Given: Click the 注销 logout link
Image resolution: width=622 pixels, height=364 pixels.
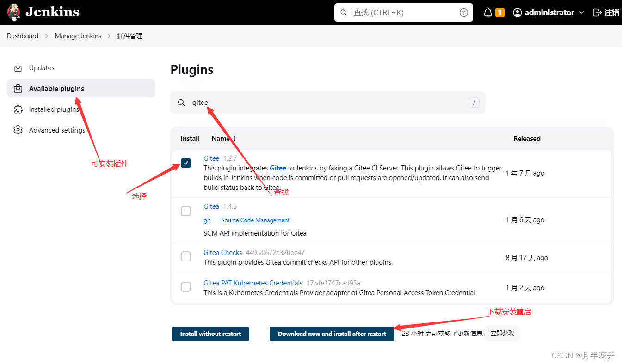Looking at the screenshot, I should pos(612,12).
